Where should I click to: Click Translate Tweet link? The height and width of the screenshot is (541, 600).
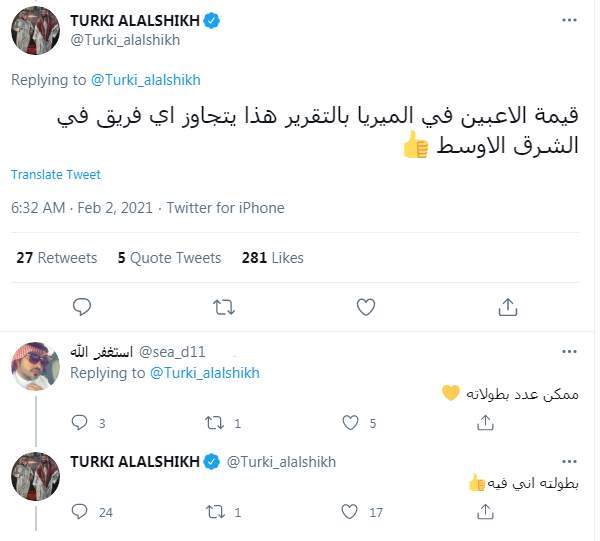tap(56, 174)
